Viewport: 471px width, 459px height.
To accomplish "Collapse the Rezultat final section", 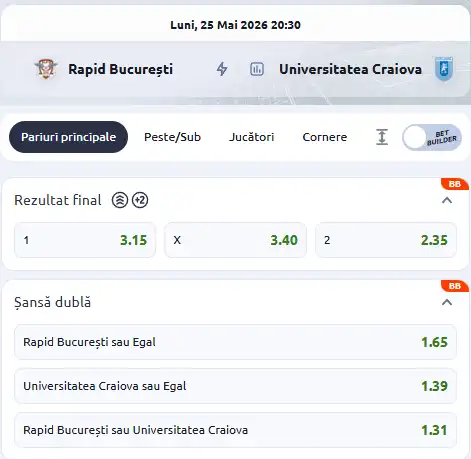I will click(447, 200).
